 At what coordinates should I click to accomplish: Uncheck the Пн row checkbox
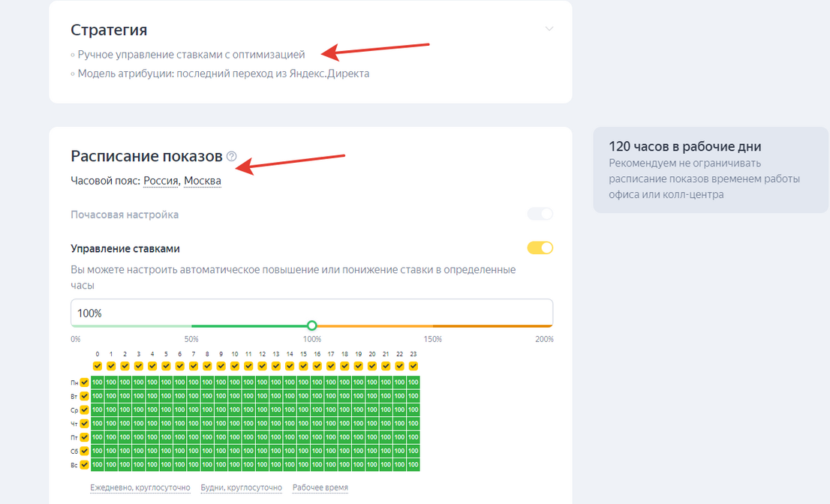tap(84, 382)
